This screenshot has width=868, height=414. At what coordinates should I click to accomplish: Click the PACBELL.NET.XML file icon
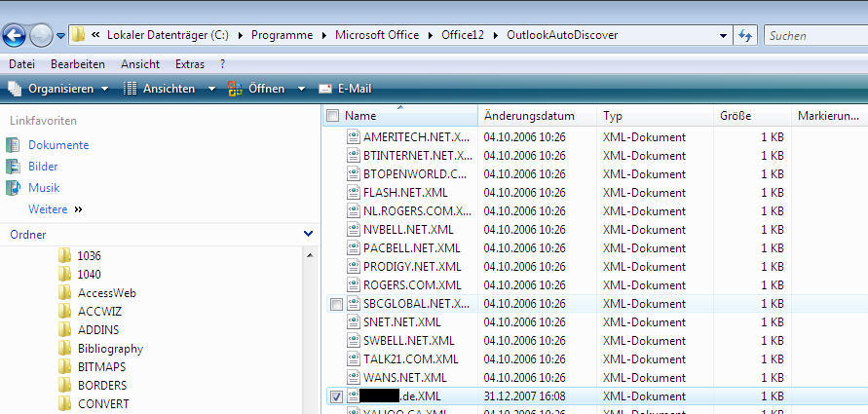click(354, 248)
